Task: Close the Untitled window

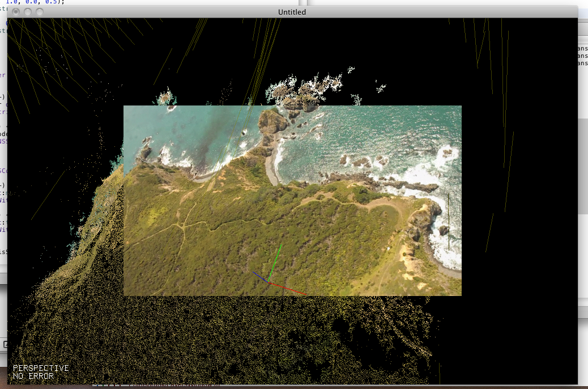Action: pos(16,12)
